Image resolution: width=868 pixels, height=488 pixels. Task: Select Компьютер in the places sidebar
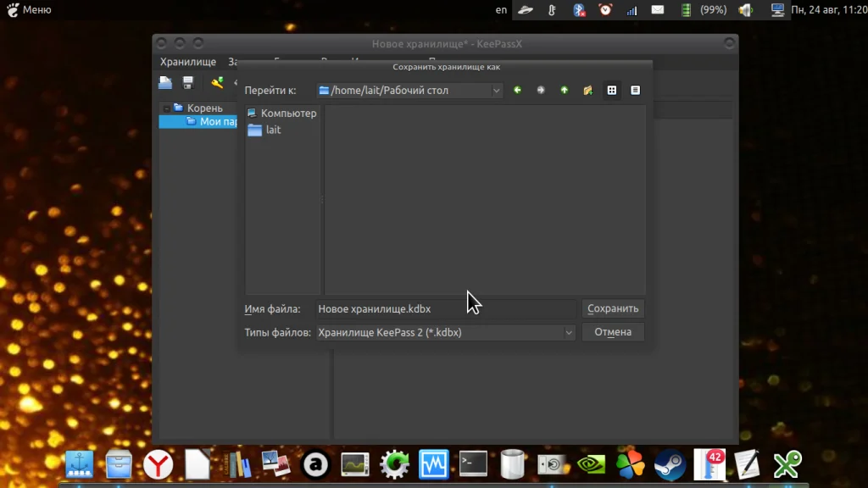281,113
